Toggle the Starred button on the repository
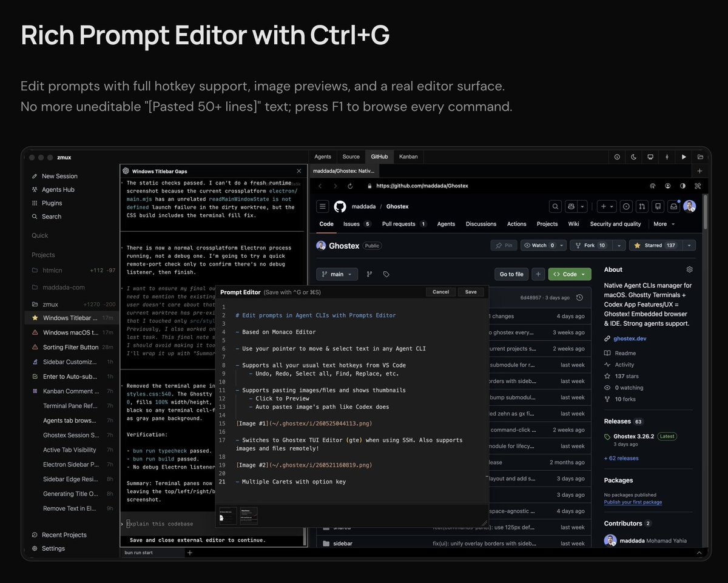The image size is (728, 583). 655,246
